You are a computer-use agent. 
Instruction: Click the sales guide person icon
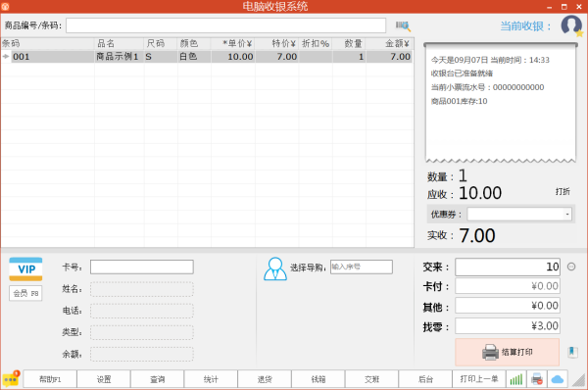coord(274,268)
